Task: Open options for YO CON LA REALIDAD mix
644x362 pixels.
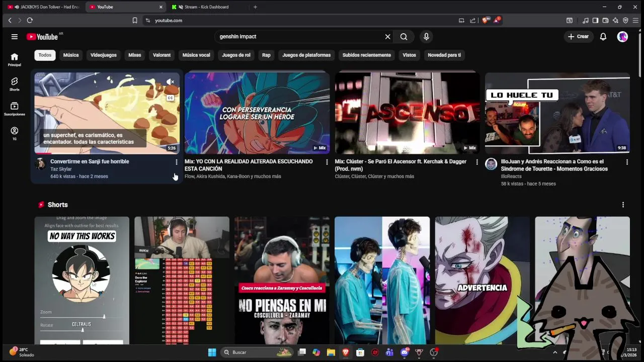Action: tap(327, 162)
